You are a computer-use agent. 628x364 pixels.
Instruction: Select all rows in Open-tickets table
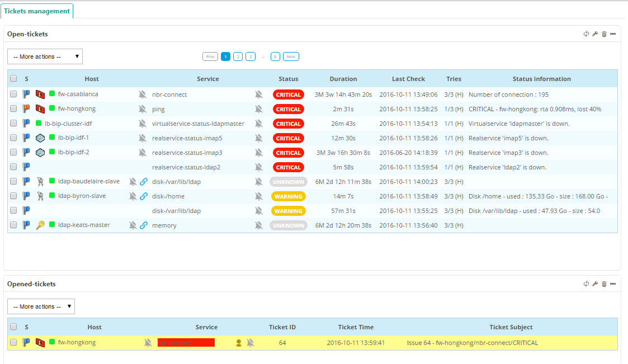[x=13, y=79]
